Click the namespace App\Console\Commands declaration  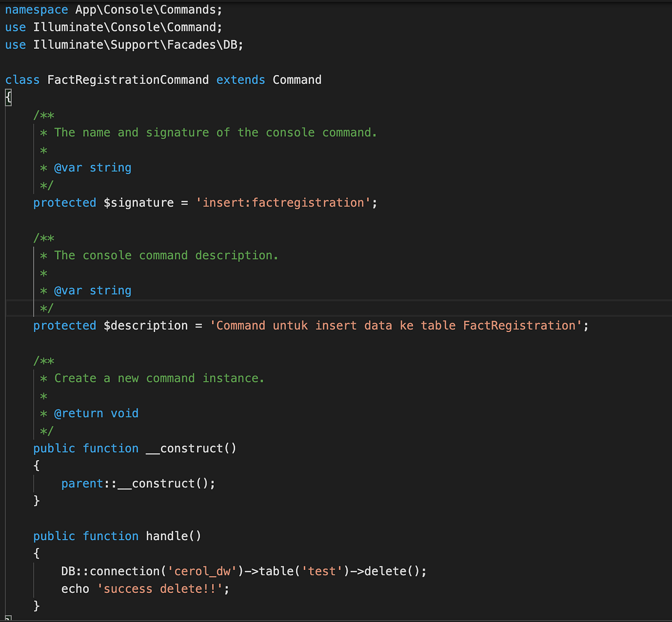point(112,10)
